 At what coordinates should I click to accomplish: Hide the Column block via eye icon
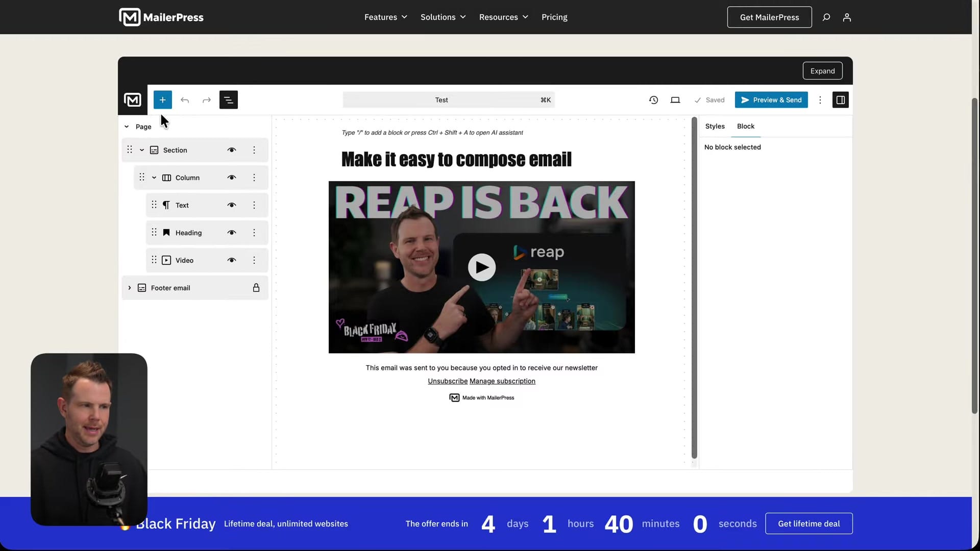(x=232, y=178)
